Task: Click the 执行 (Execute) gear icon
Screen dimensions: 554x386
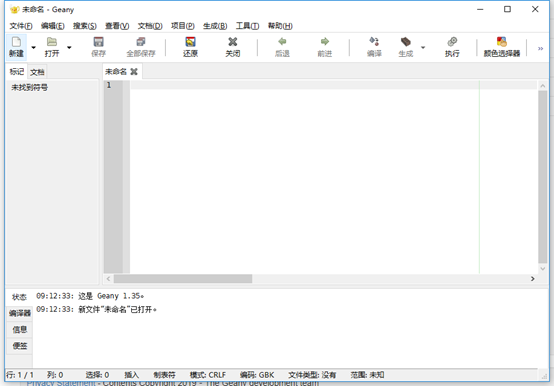Action: pos(452,42)
